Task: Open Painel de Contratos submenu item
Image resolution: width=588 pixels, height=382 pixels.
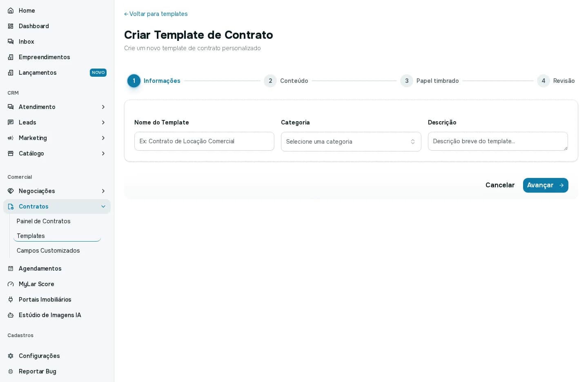Action: (x=57, y=221)
